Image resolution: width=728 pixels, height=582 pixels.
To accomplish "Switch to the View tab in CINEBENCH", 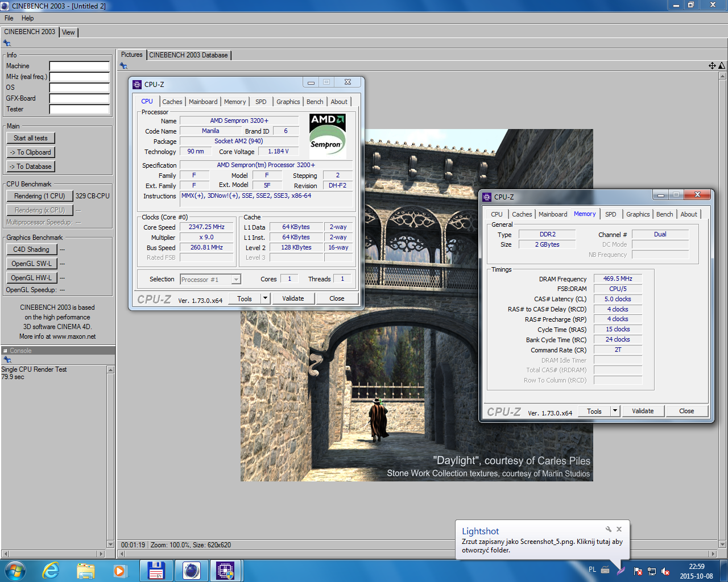I will point(68,32).
